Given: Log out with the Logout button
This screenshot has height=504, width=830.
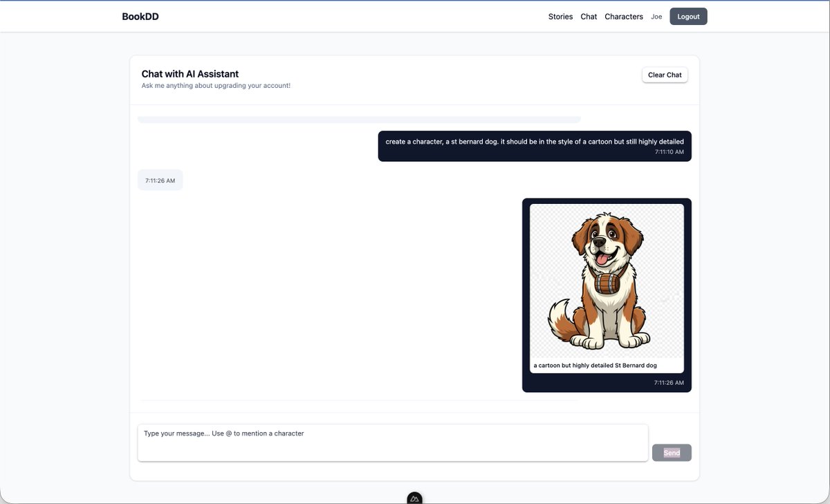Looking at the screenshot, I should tap(688, 17).
